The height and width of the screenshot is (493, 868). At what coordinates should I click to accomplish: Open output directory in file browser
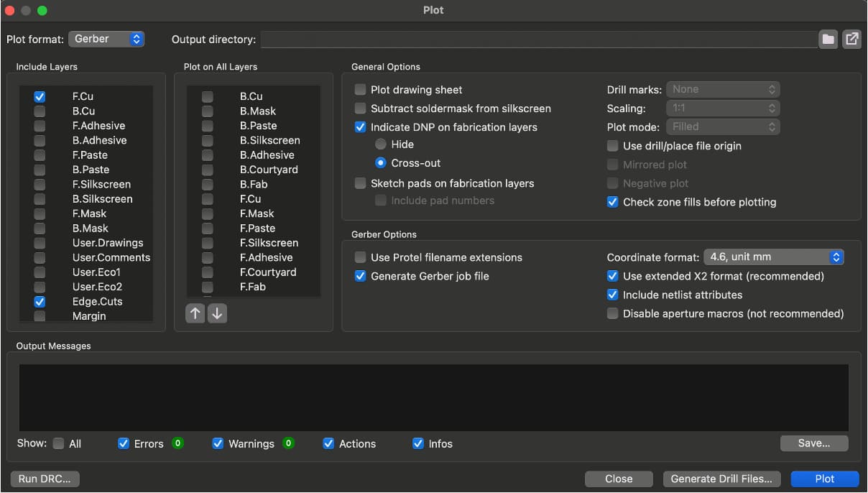point(851,40)
